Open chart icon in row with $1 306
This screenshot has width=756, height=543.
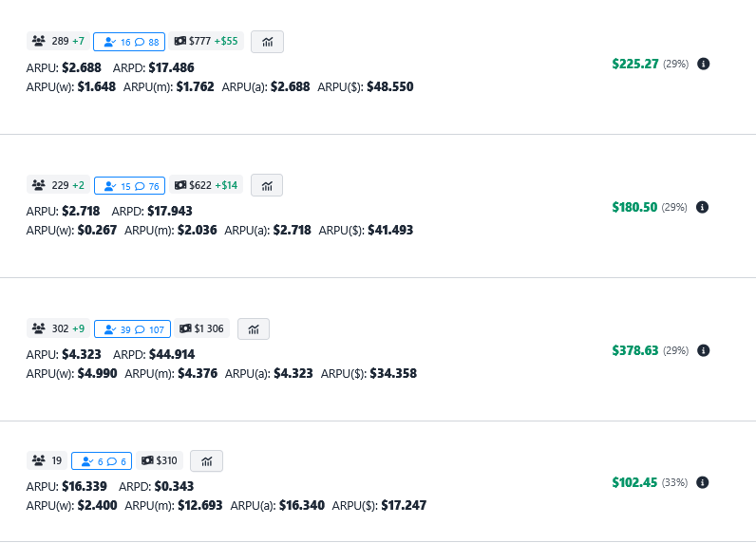pyautogui.click(x=254, y=328)
